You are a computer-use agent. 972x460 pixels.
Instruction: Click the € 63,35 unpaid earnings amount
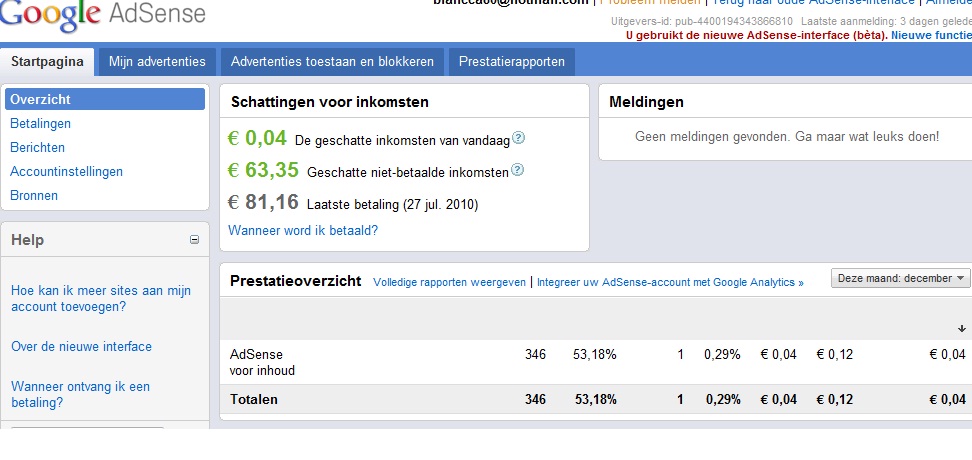pos(263,170)
